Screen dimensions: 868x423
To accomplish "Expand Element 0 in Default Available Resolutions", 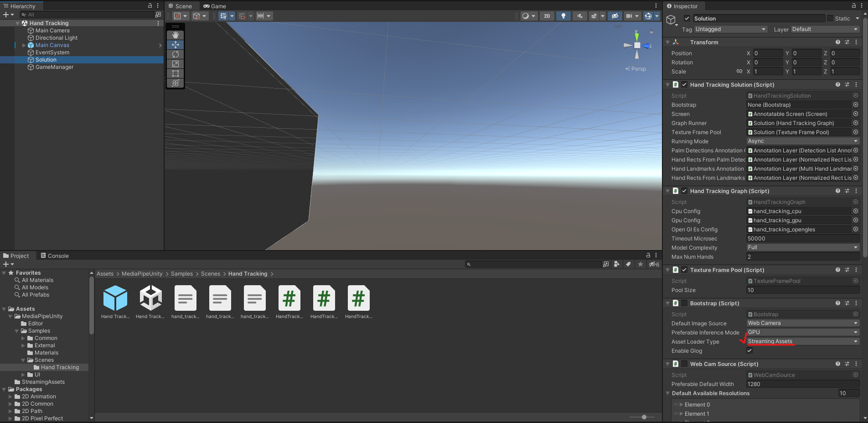I will pyautogui.click(x=682, y=405).
